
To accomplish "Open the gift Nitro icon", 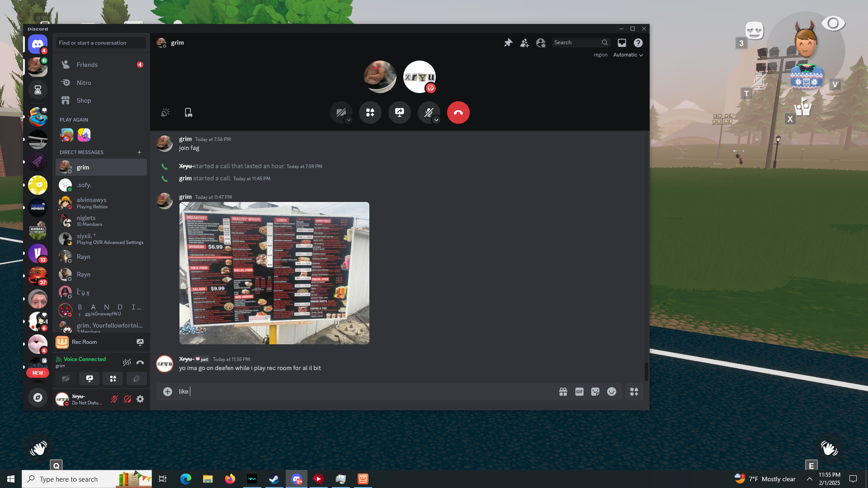I will coord(563,392).
